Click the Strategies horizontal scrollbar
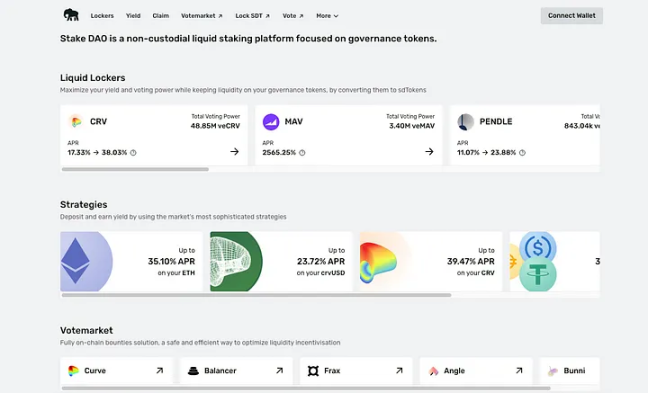The image size is (648, 393). [256, 295]
